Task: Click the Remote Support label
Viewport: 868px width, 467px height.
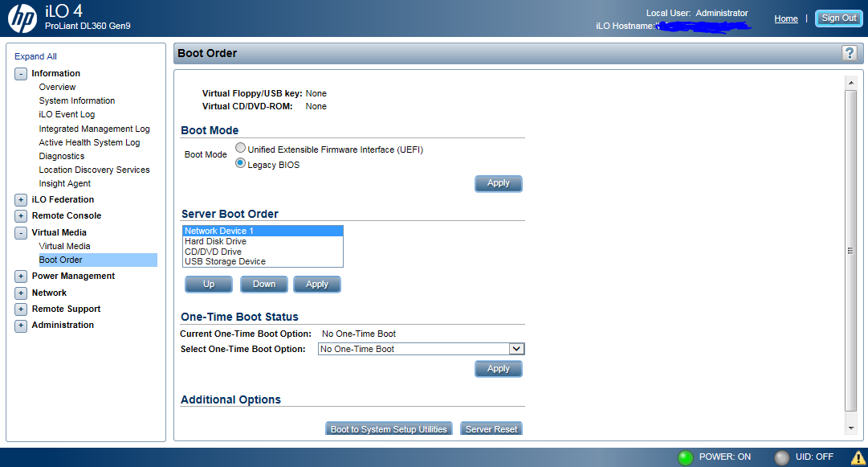Action: [66, 309]
